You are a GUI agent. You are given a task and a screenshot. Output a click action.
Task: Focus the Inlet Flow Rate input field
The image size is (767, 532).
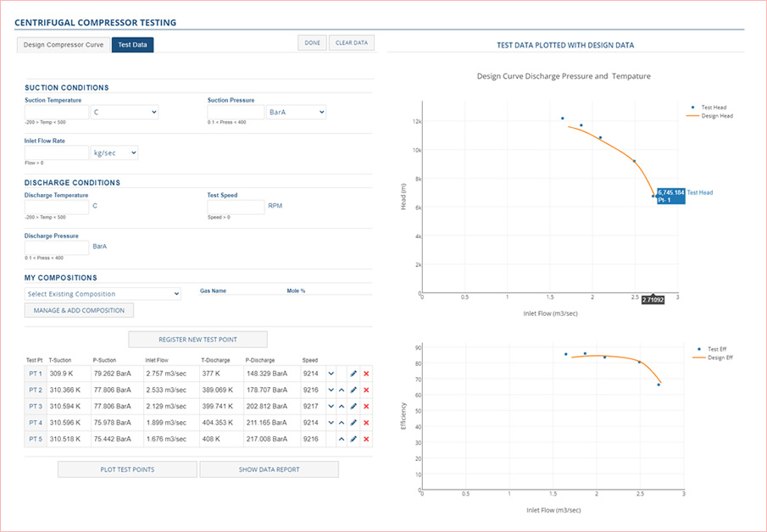click(x=57, y=152)
